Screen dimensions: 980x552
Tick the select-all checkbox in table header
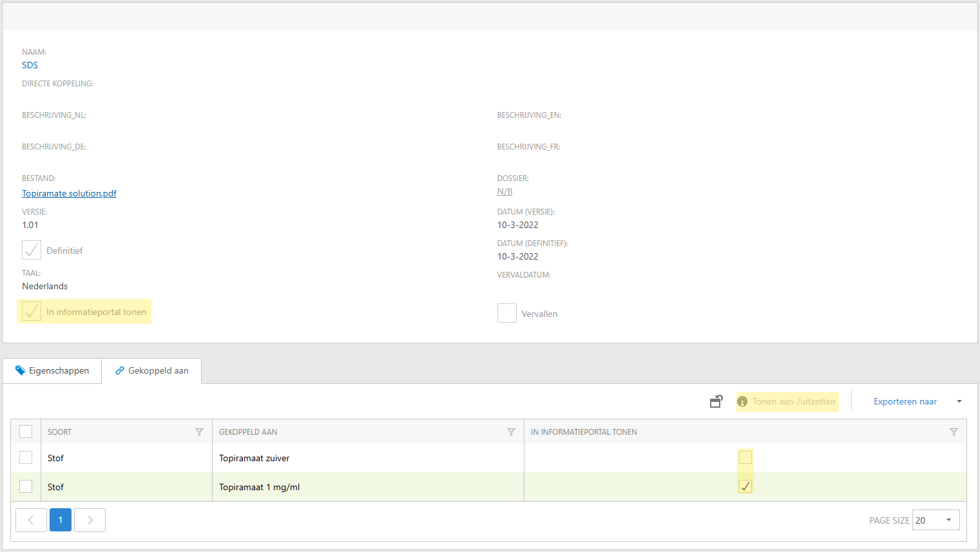pyautogui.click(x=26, y=432)
